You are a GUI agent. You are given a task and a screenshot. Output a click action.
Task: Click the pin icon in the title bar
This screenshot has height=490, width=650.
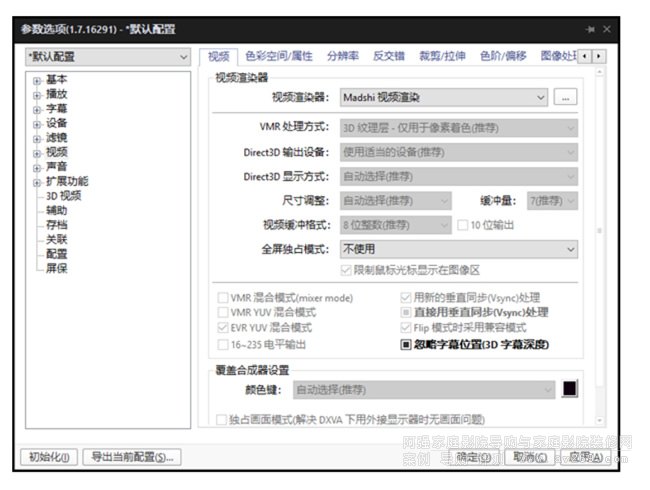(591, 29)
